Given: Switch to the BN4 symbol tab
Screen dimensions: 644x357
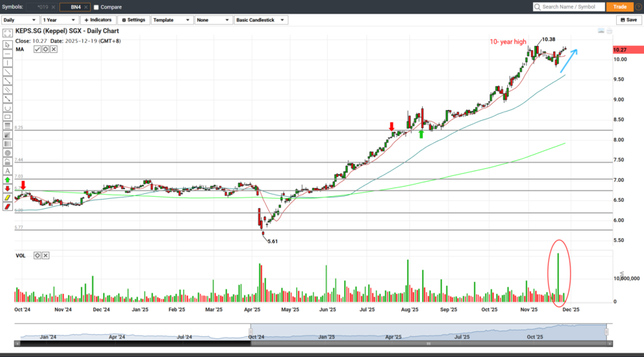Looking at the screenshot, I should 70,7.
